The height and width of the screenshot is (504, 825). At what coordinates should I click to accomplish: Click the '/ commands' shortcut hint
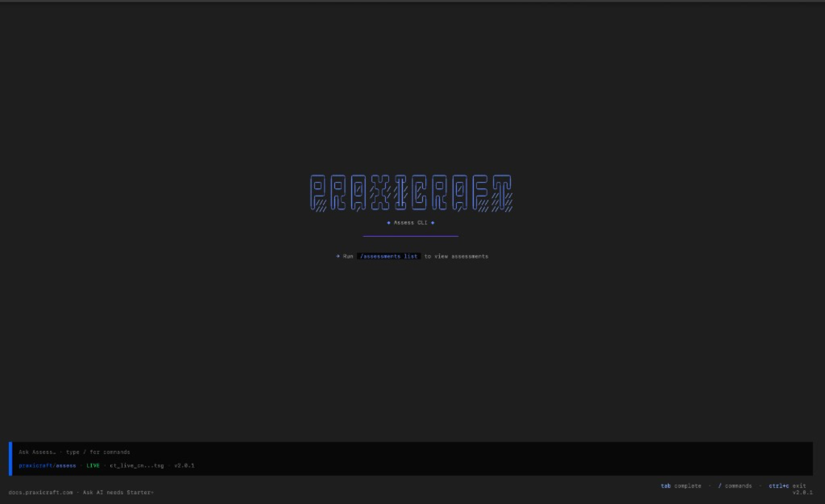pos(735,486)
